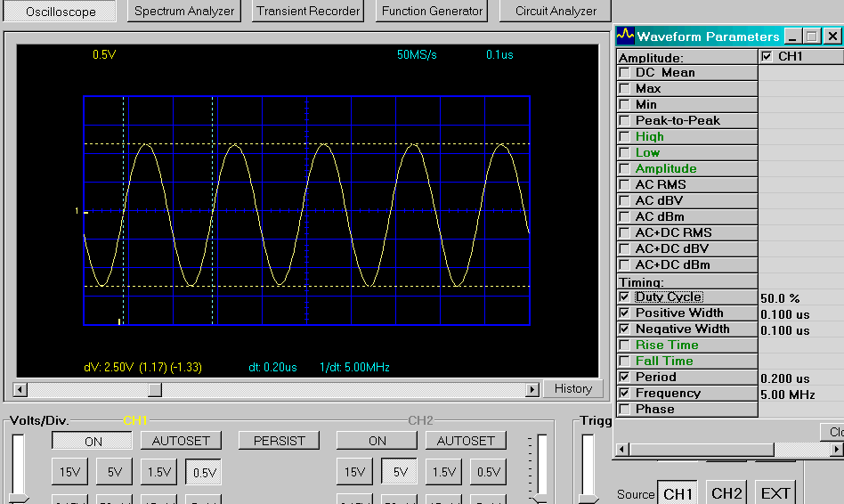The width and height of the screenshot is (844, 504).
Task: Enable the AC+DC dBV measurement
Action: point(624,248)
